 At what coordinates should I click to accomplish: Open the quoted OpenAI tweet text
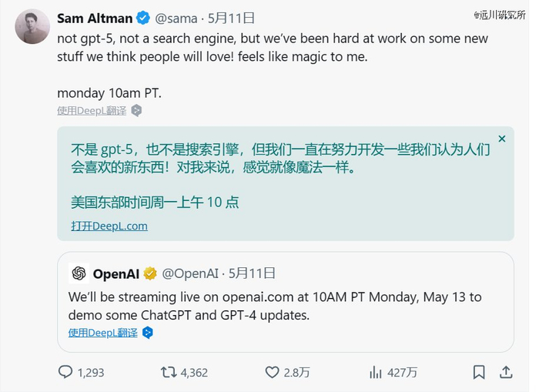point(275,306)
